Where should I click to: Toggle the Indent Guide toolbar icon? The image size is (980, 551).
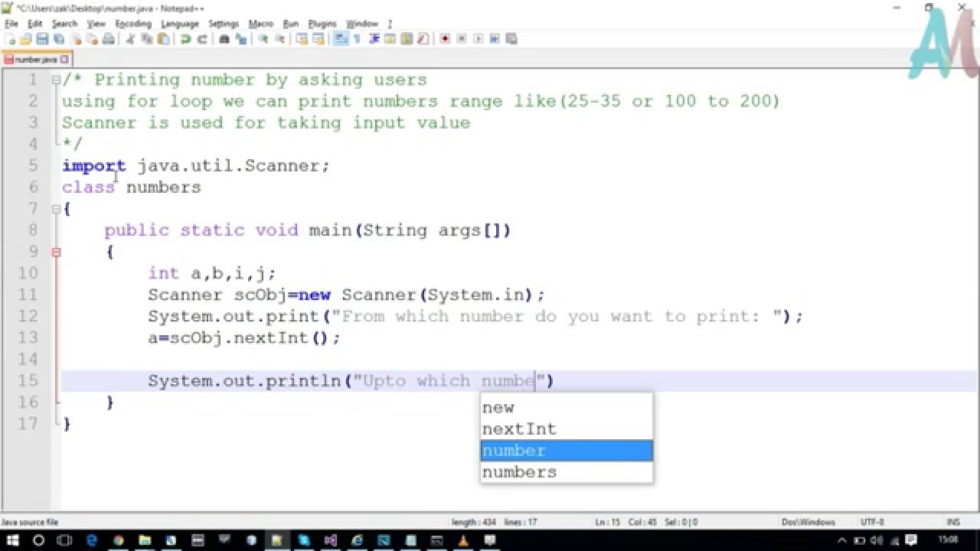click(373, 38)
